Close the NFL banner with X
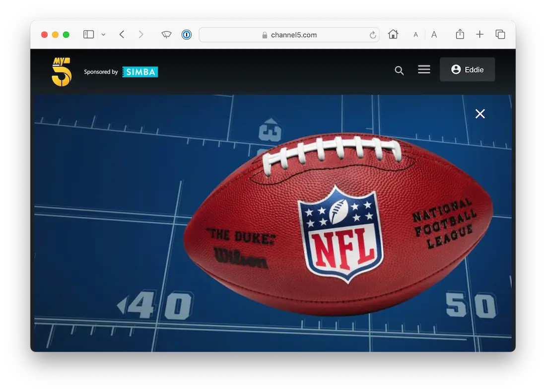The width and height of the screenshot is (546, 392). click(x=480, y=114)
